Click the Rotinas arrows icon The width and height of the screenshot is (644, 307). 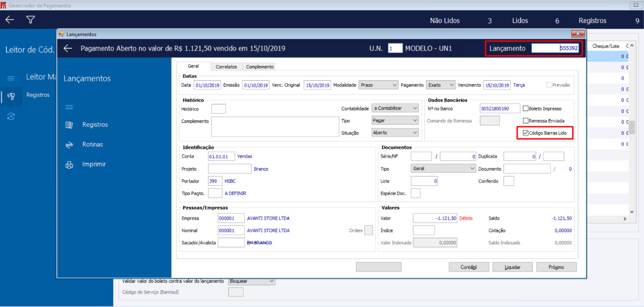(x=69, y=145)
